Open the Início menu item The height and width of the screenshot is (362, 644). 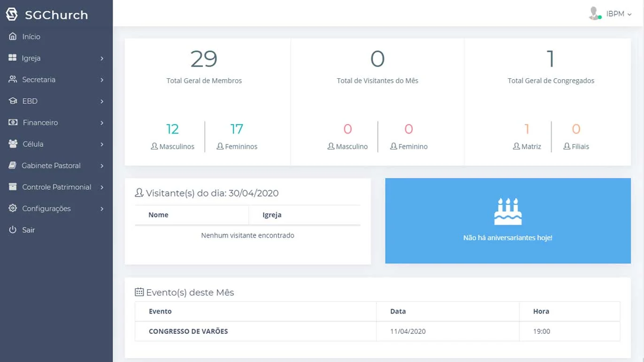click(x=31, y=37)
